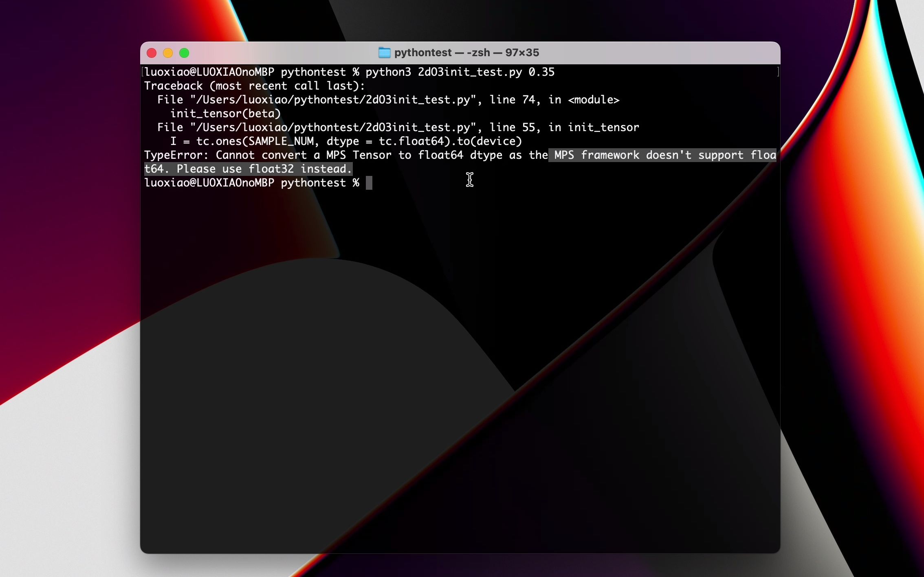Zoom the terminal using the green button

click(x=184, y=53)
